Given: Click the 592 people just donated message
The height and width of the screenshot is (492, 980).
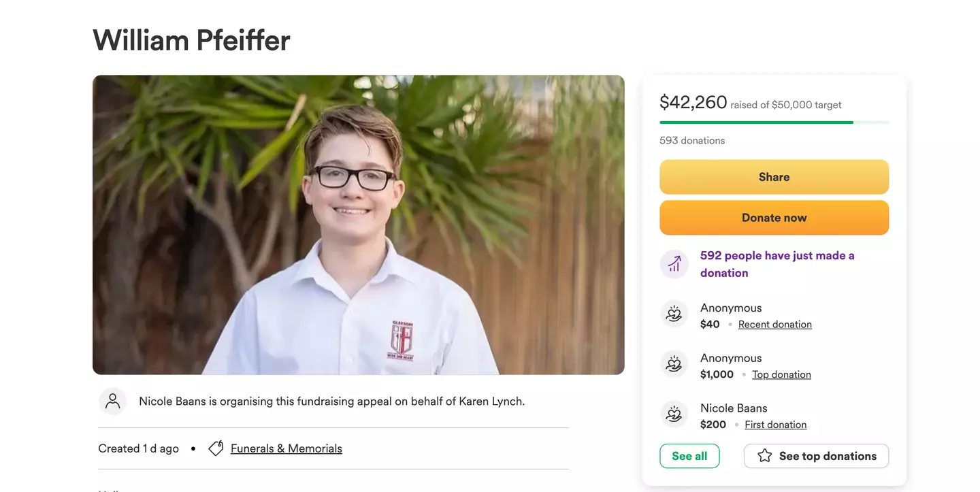Looking at the screenshot, I should tap(777, 264).
